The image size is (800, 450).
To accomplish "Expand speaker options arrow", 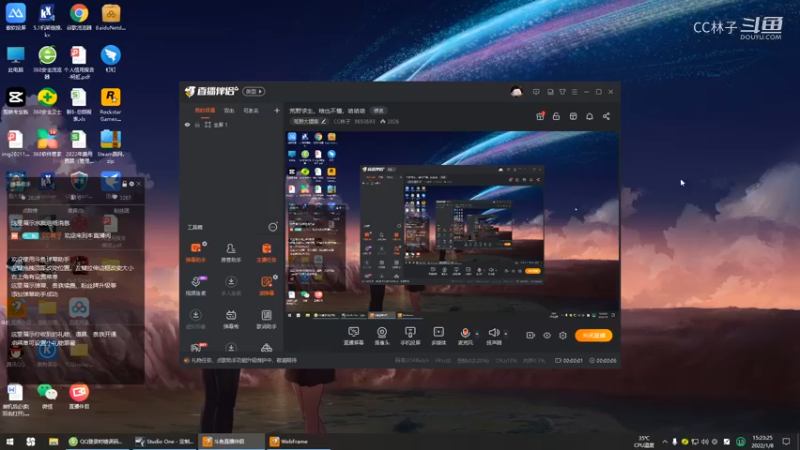I will pyautogui.click(x=506, y=334).
